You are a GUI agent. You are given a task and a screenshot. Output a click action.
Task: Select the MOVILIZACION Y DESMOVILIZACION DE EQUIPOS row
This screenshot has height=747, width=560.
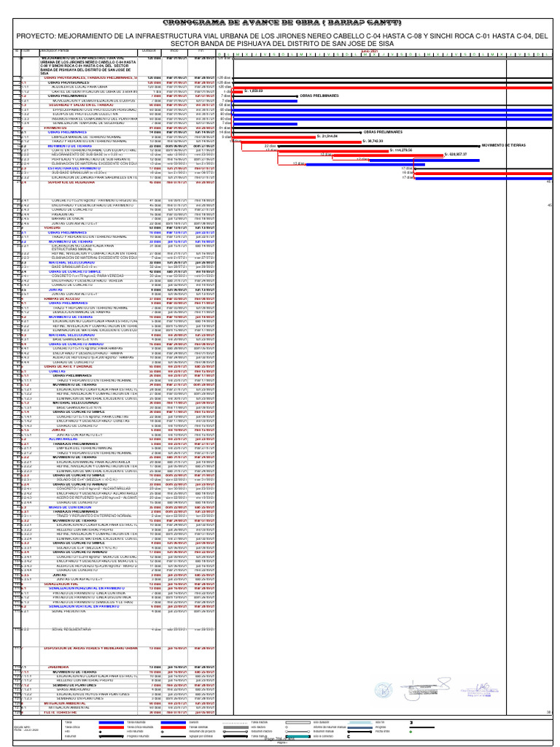tap(114, 101)
